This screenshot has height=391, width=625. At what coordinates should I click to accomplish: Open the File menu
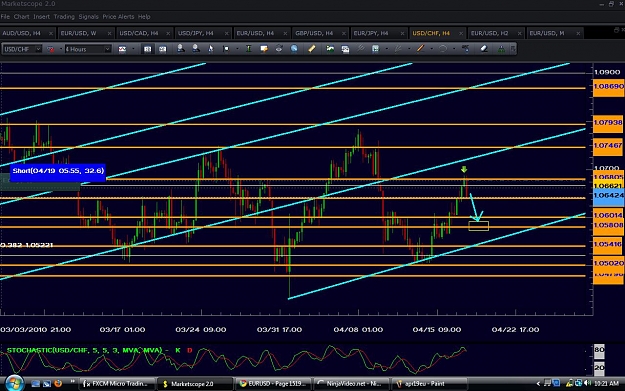tap(5, 17)
